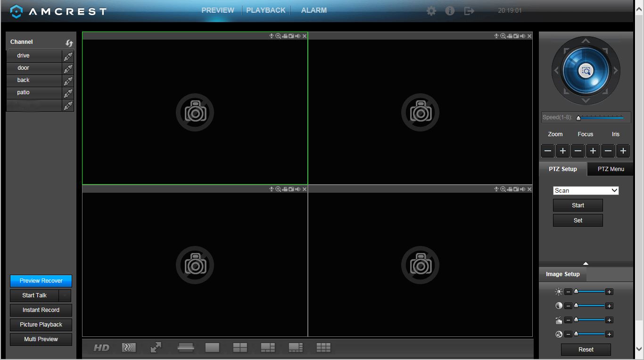Increase zoom with the Zoom plus button

(x=563, y=151)
